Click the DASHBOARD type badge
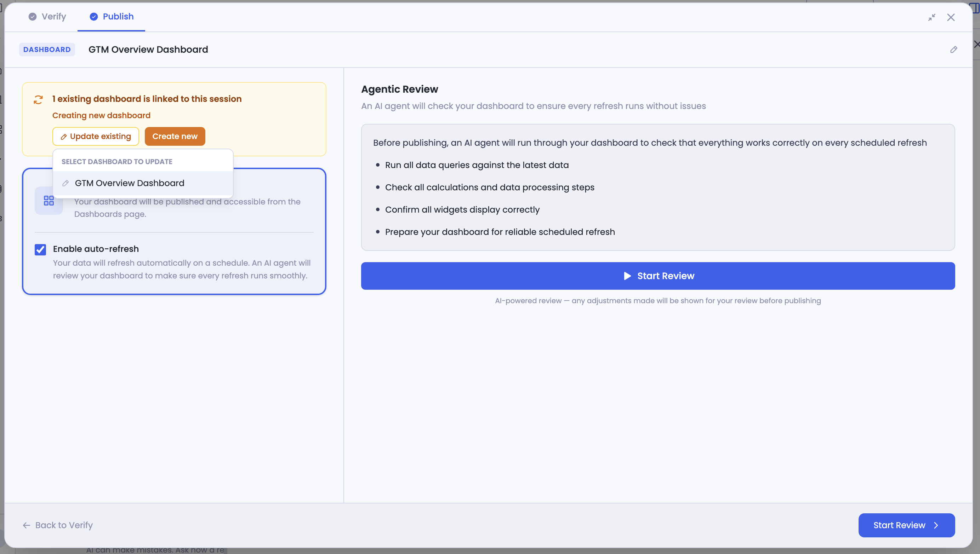 [47, 50]
